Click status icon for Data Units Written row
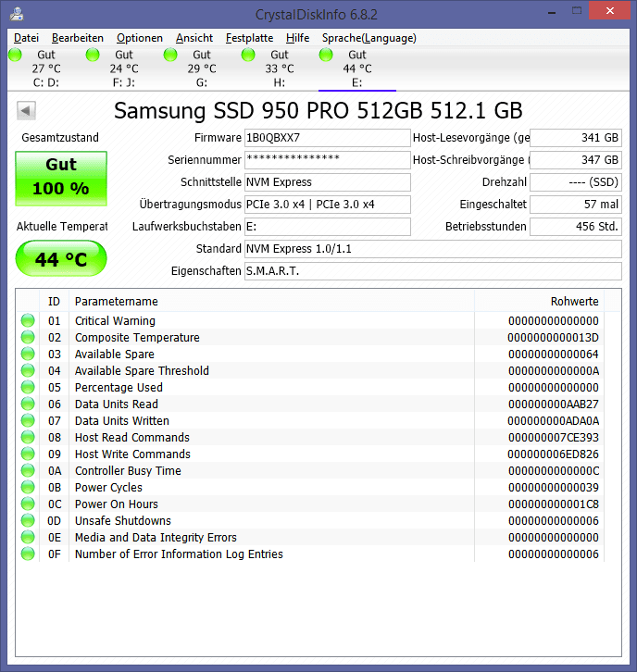Viewport: 637px width, 672px height. pyautogui.click(x=28, y=420)
